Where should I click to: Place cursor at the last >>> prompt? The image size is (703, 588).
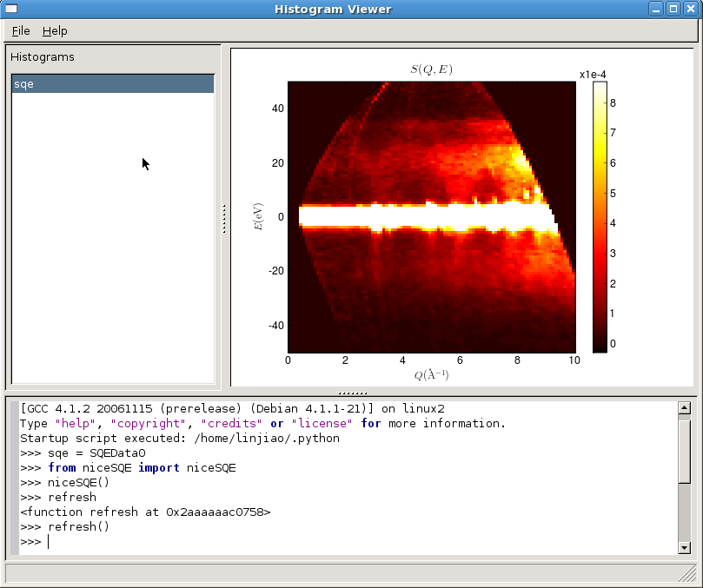(x=49, y=542)
